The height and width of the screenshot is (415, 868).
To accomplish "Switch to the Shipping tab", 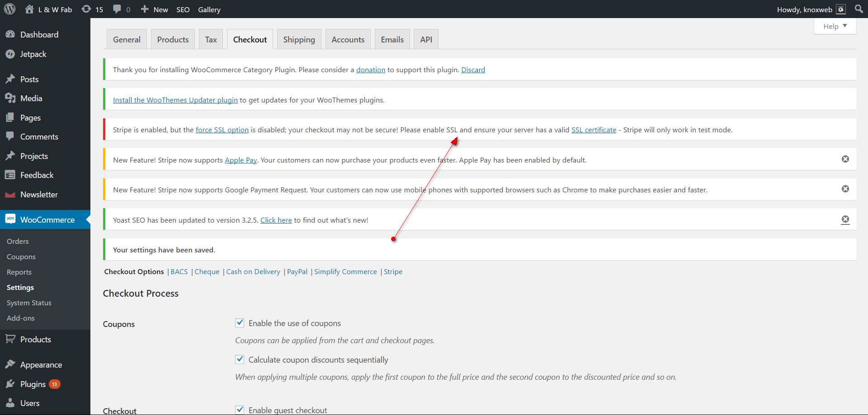I will tap(299, 39).
